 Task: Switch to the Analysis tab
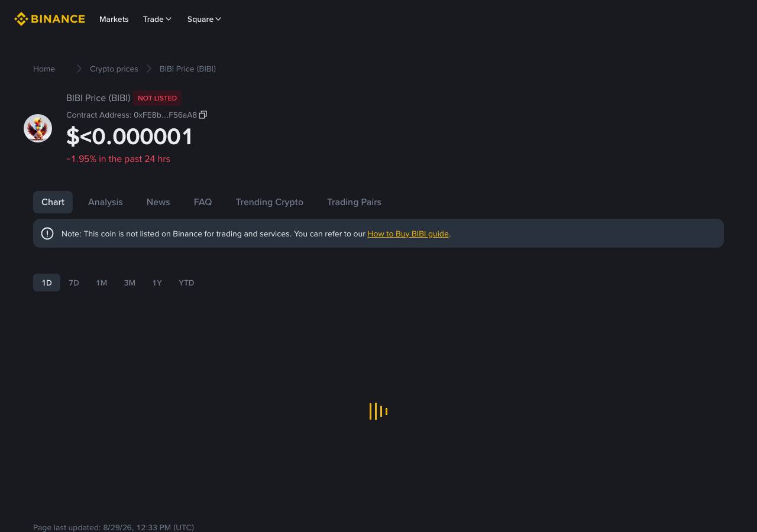pyautogui.click(x=105, y=202)
